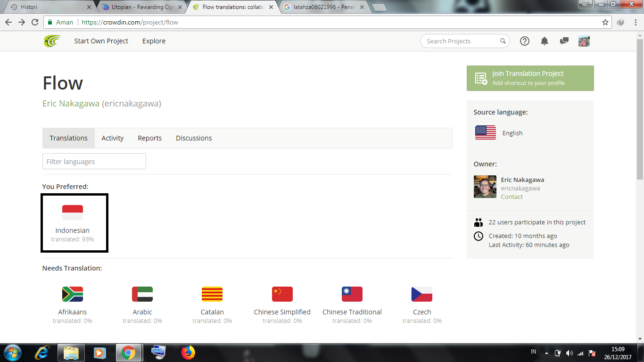Screen dimensions: 644x362
Task: Open Firefox from the taskbar
Action: [188, 353]
